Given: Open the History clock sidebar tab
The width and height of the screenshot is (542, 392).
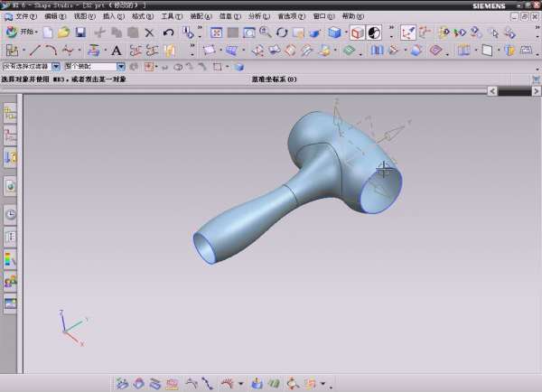Looking at the screenshot, I should 11,215.
